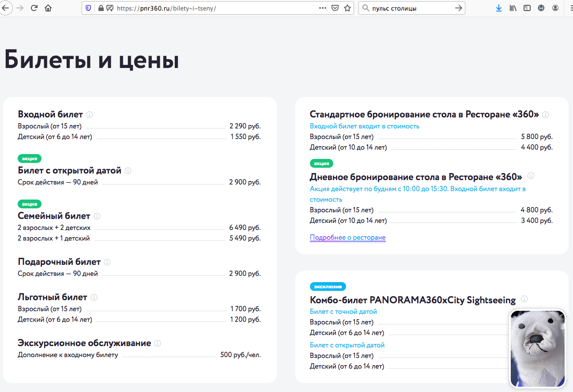Screen dimensions: 573x392
Task: Click the green акция badge above Семейный билет
Action: [x=30, y=204]
